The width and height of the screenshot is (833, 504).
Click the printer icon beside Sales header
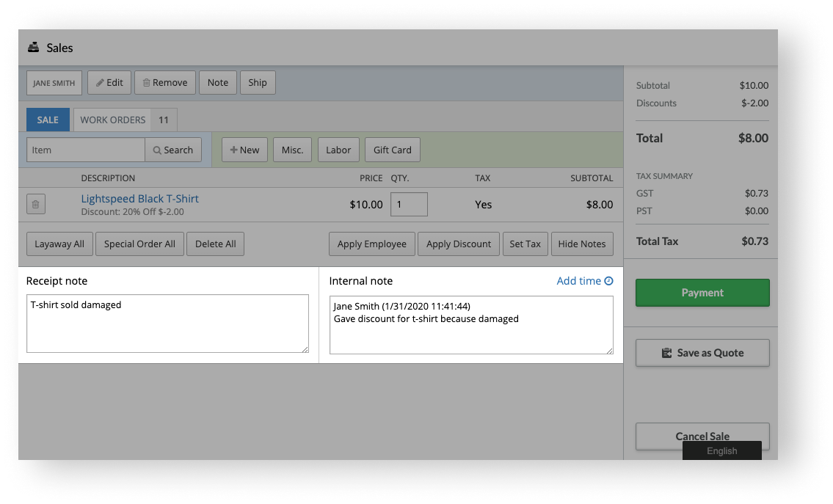coord(33,47)
